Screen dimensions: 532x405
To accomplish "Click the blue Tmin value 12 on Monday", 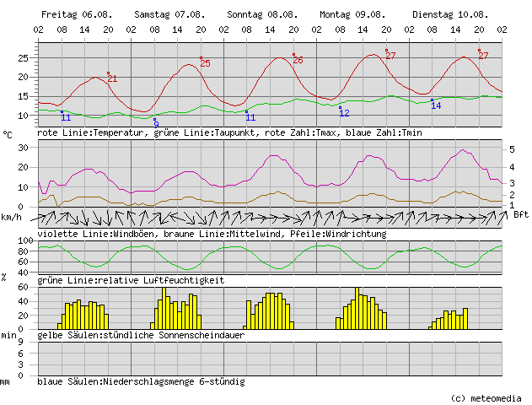I will tap(344, 112).
